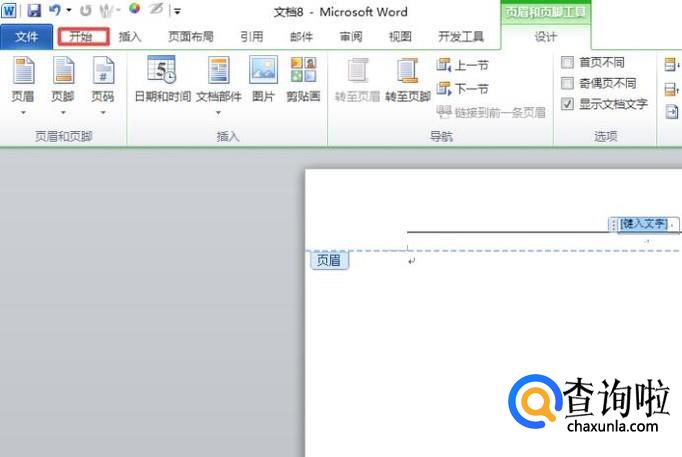Viewport: 682px width, 457px height.
Task: Go to 上一节 (Previous Section)
Action: [x=462, y=66]
